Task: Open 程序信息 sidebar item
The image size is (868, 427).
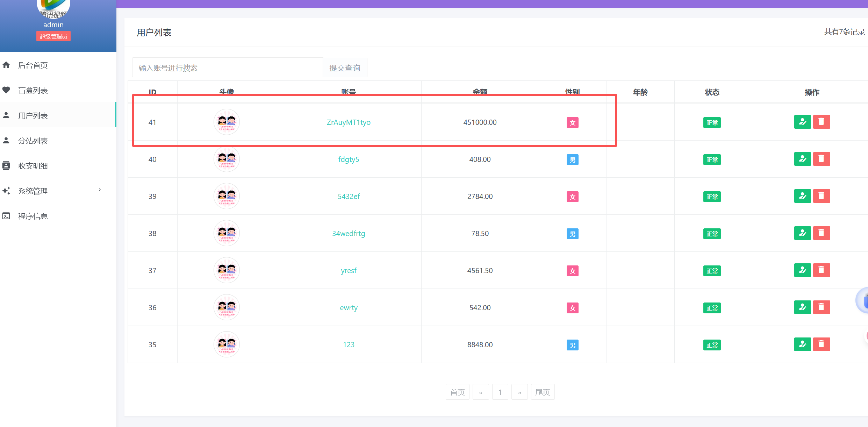Action: [x=33, y=216]
